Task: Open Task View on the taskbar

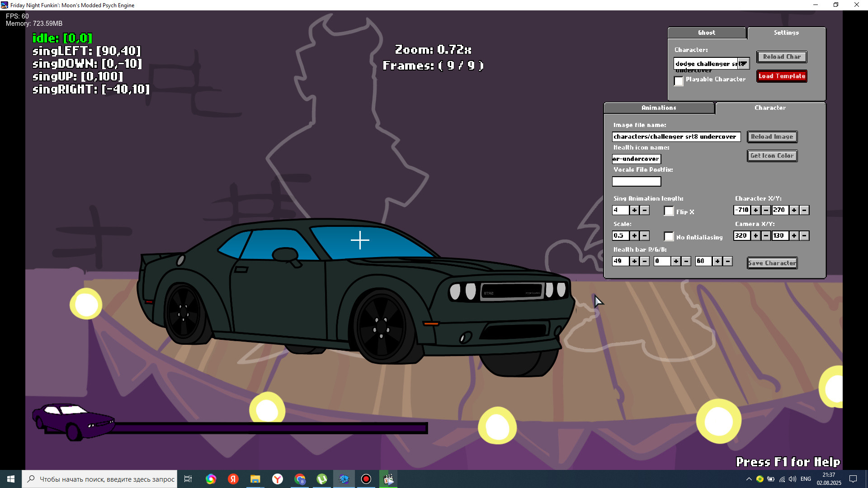Action: (188, 479)
